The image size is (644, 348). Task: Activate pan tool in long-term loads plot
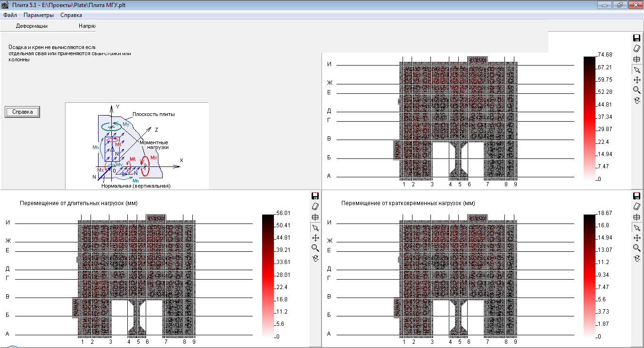[x=315, y=238]
